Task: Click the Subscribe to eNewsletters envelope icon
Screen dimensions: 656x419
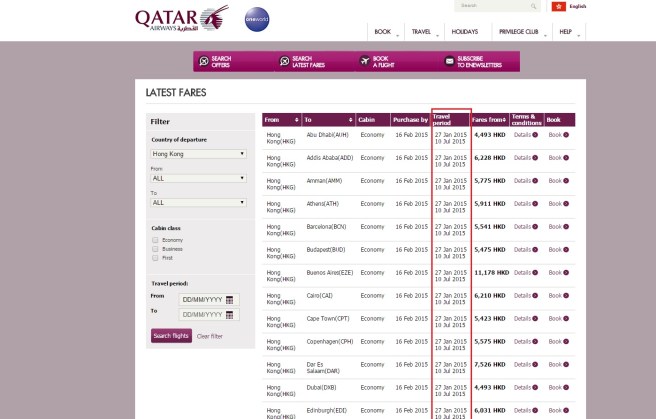Action: click(x=449, y=61)
